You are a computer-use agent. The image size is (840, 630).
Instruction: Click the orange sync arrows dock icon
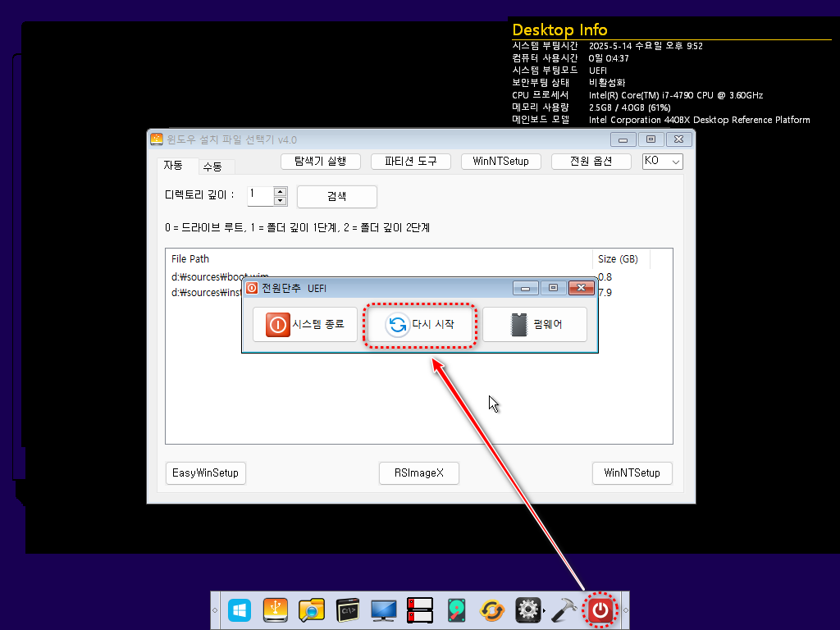tap(492, 610)
